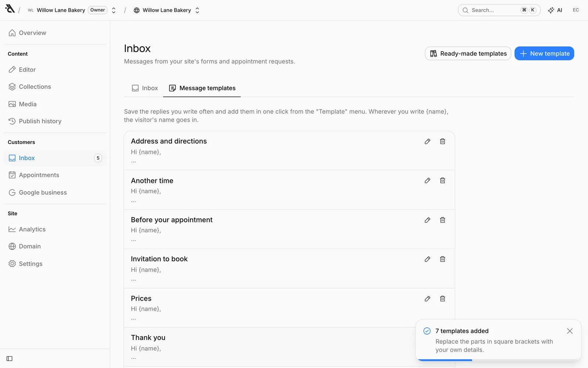Viewport: 588px width, 368px height.
Task: Delete the Before your appointment template
Action: (x=442, y=220)
